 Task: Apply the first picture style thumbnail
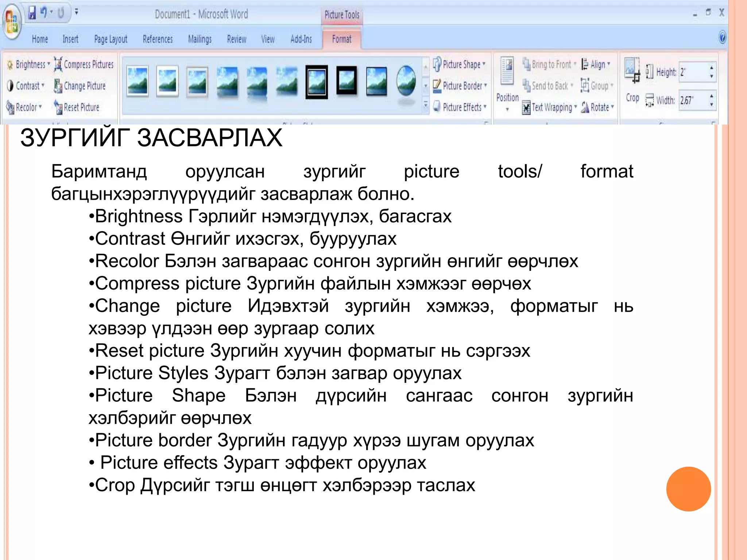[138, 82]
